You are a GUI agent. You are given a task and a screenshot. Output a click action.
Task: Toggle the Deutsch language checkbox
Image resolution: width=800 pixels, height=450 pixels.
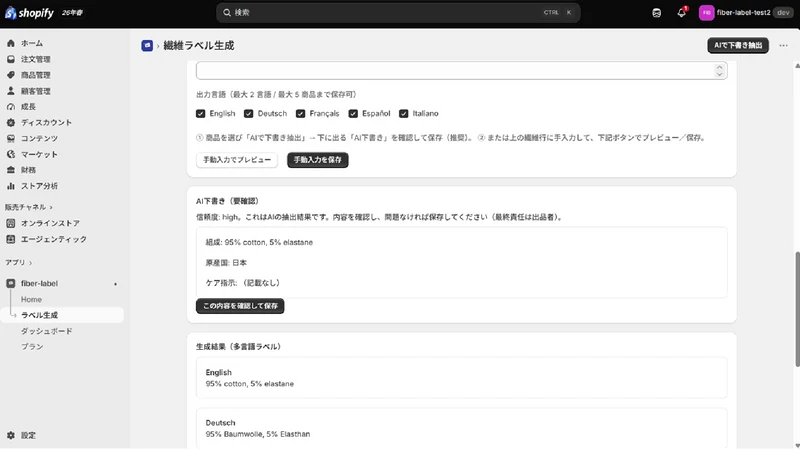point(248,113)
